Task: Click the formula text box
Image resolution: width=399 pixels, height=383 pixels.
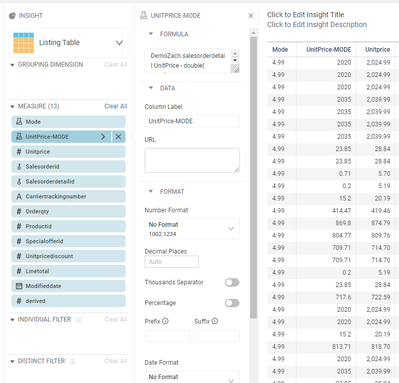Action: point(188,61)
